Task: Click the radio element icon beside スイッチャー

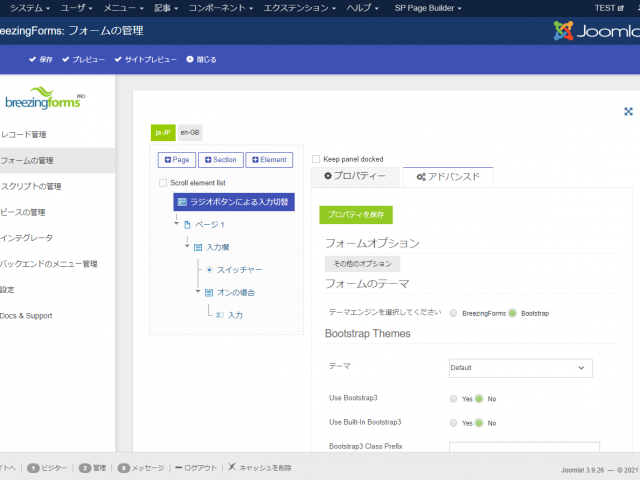Action: 209,270
